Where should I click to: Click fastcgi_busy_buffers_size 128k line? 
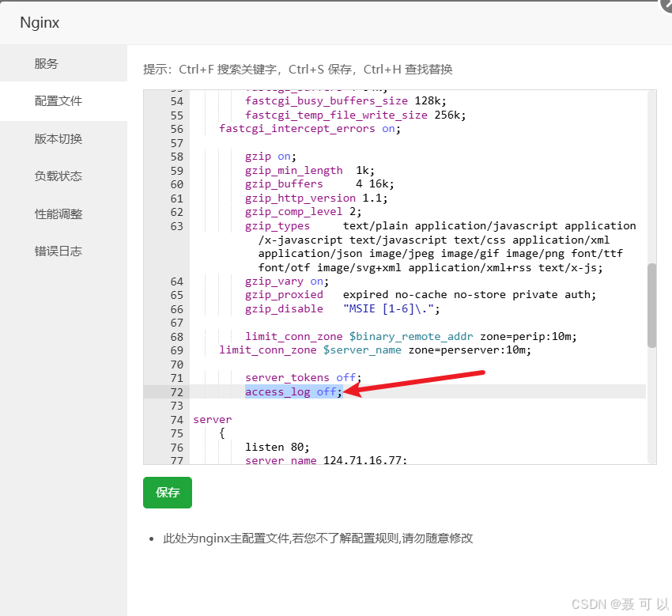pos(345,101)
